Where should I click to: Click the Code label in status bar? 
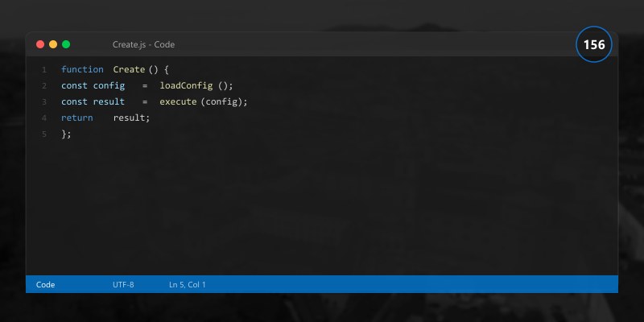(x=46, y=285)
